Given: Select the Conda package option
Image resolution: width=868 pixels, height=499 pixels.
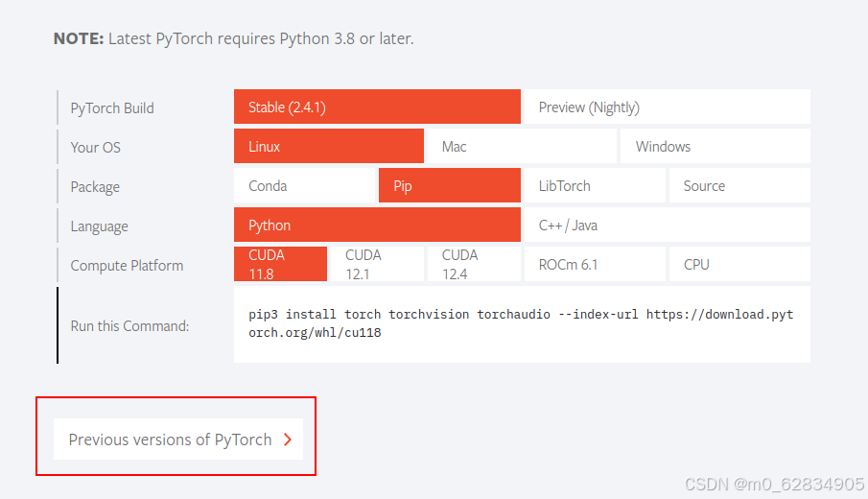Looking at the screenshot, I should (x=304, y=185).
